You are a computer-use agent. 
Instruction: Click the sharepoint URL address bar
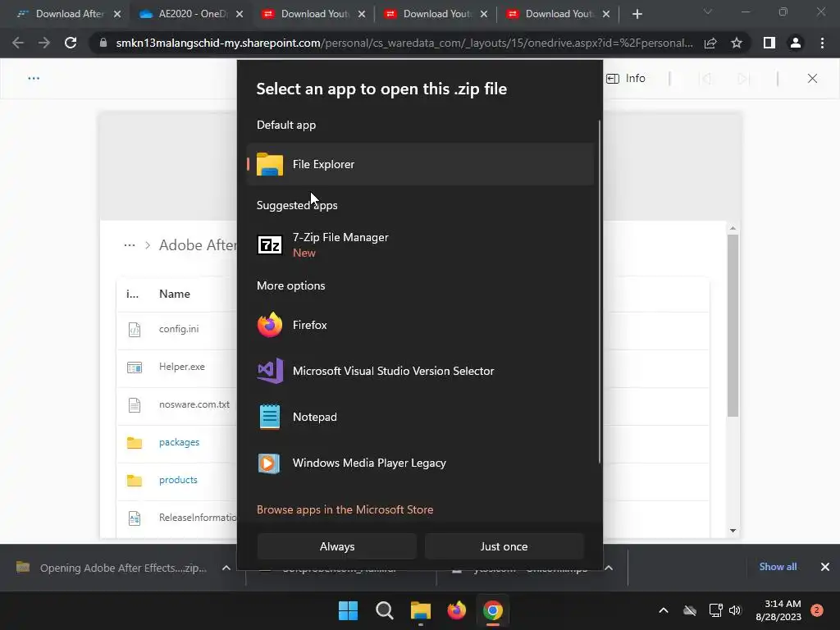click(x=404, y=43)
